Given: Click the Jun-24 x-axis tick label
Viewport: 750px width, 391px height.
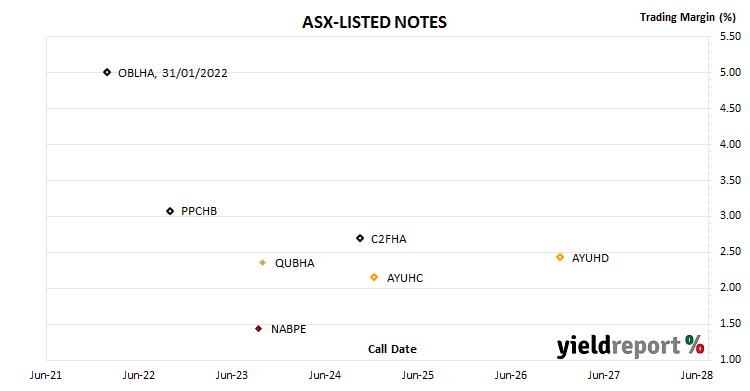Looking at the screenshot, I should [x=325, y=375].
